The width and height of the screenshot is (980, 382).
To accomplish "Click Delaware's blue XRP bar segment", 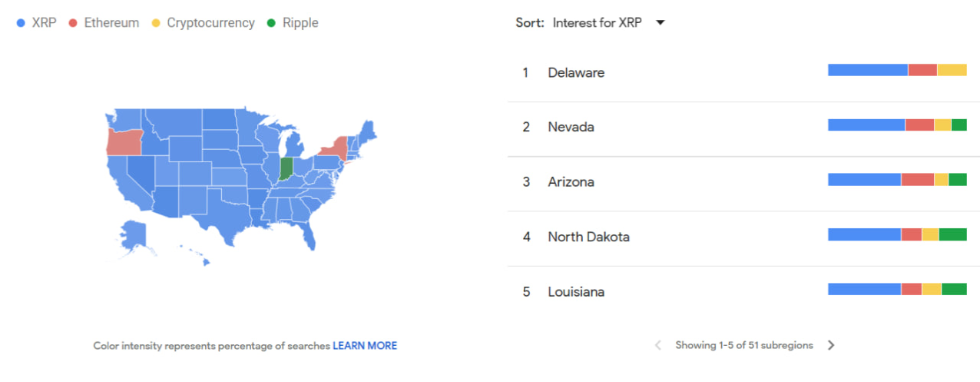I will [x=867, y=70].
